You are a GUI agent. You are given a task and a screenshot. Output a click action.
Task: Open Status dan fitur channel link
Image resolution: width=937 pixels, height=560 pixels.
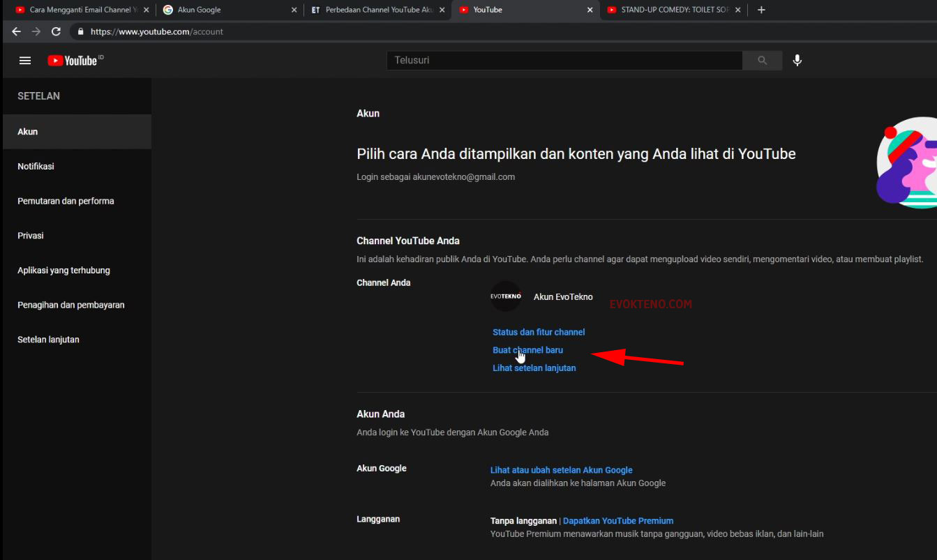539,333
